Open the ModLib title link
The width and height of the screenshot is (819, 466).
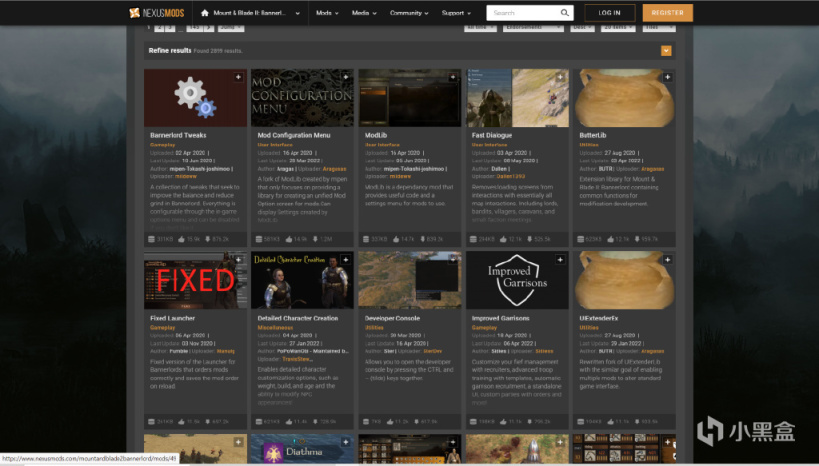click(x=376, y=135)
